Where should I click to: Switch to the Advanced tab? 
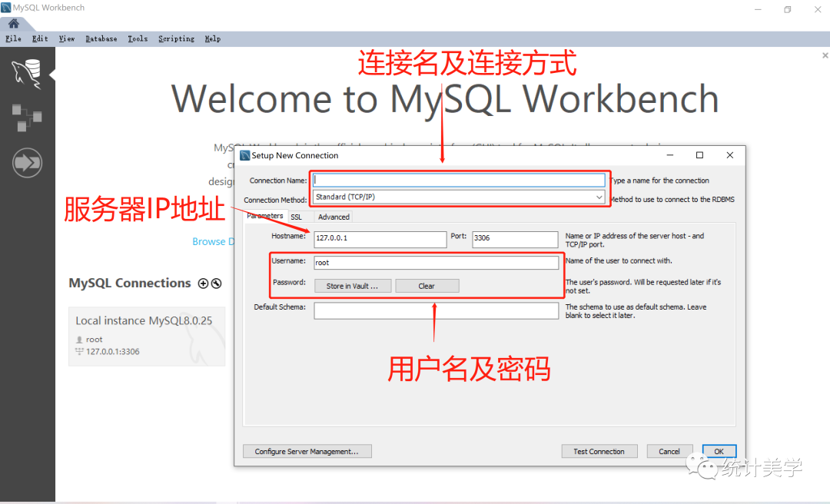334,217
